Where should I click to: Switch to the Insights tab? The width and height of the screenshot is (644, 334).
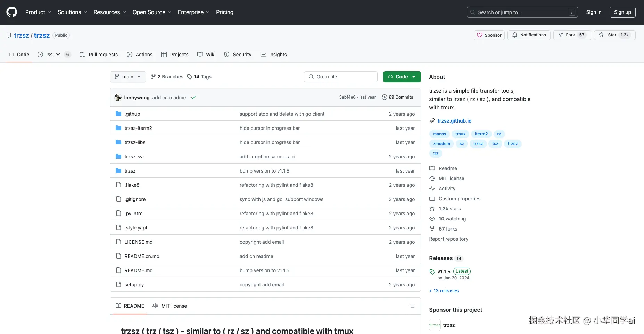click(274, 55)
